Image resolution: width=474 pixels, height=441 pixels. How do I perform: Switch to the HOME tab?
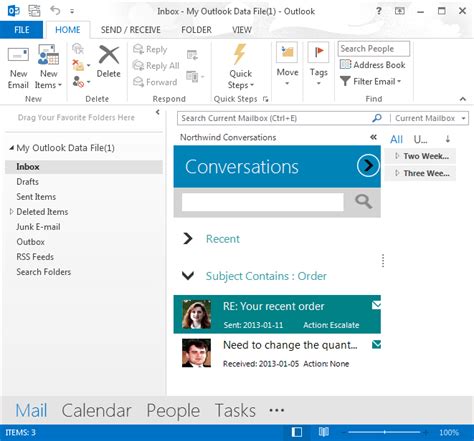(x=68, y=30)
